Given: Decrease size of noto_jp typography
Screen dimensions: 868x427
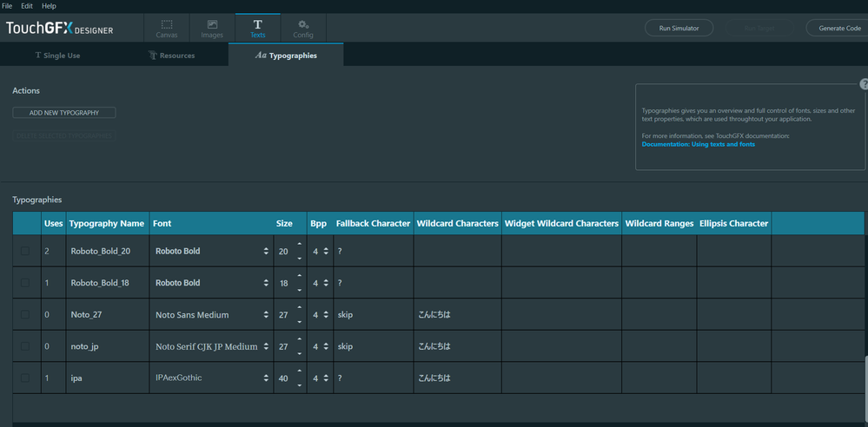Looking at the screenshot, I should click(300, 353).
